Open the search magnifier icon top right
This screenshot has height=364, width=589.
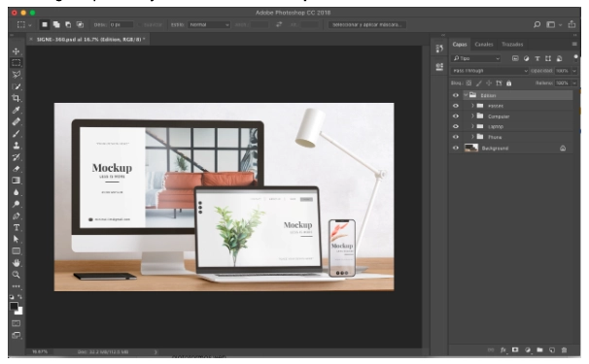tap(537, 24)
